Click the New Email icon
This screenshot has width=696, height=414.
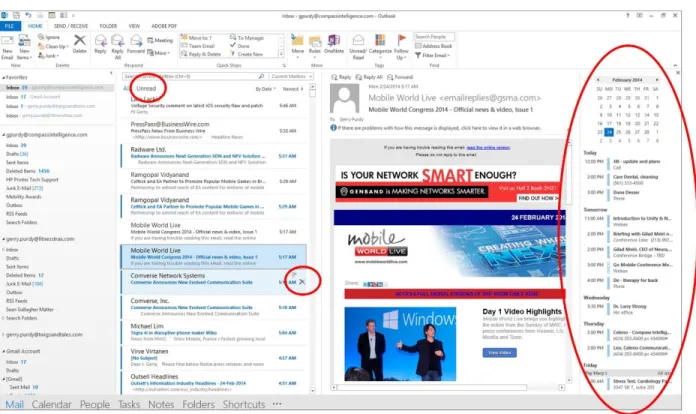[7, 42]
